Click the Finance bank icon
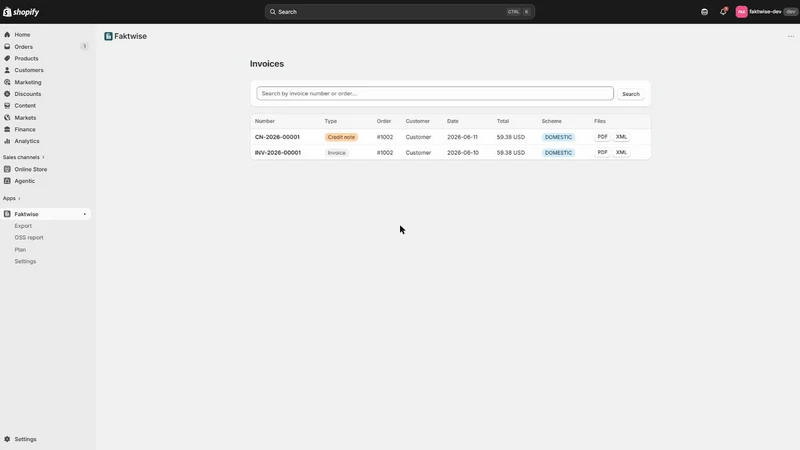Image resolution: width=800 pixels, height=450 pixels. click(x=7, y=129)
